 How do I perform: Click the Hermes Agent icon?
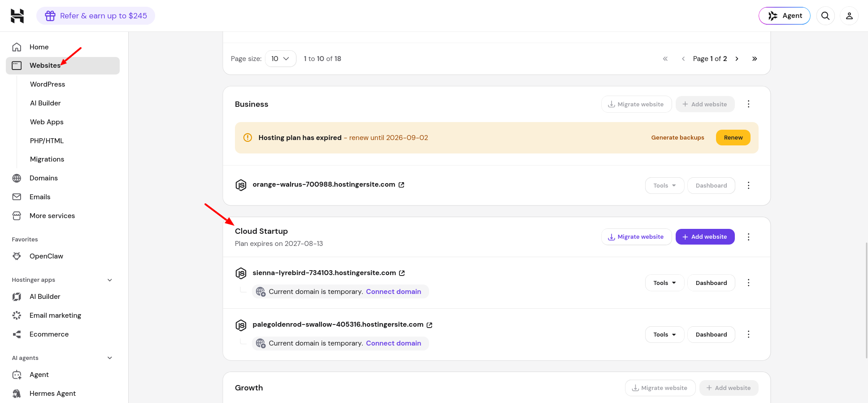click(x=17, y=394)
